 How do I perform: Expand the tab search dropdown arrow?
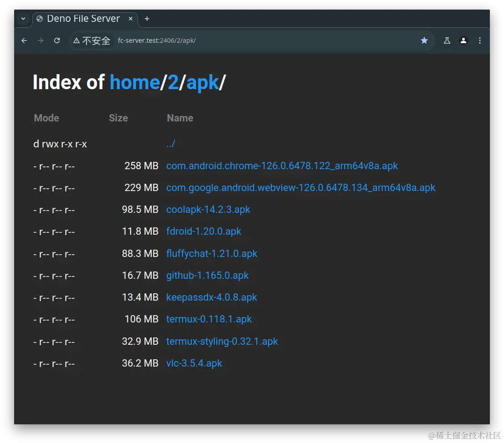pos(23,19)
